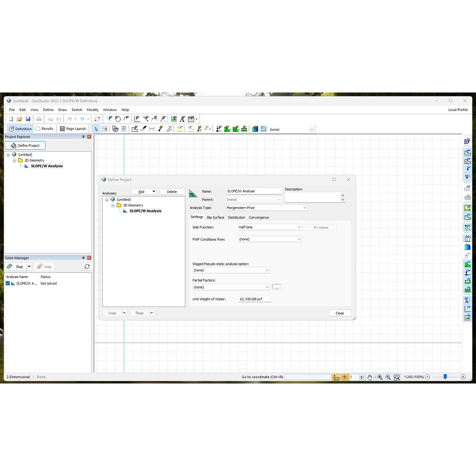Click the Delete analysis button

click(x=172, y=192)
